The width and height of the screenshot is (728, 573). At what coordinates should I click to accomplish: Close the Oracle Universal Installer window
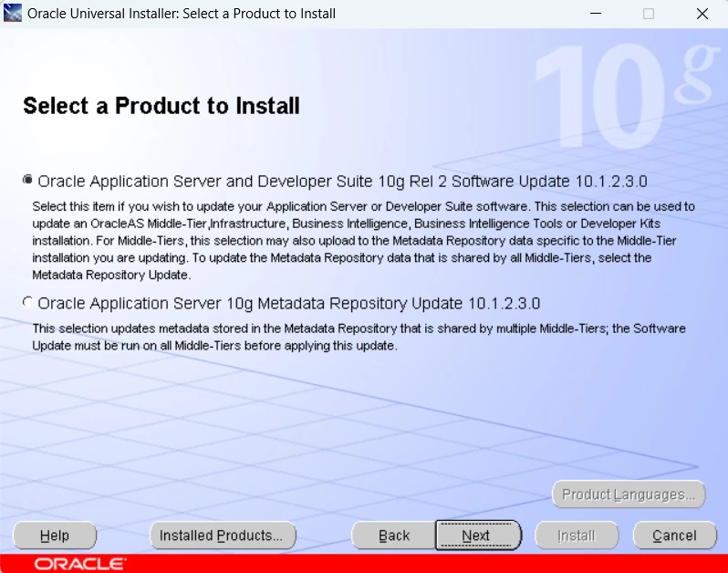click(x=702, y=14)
